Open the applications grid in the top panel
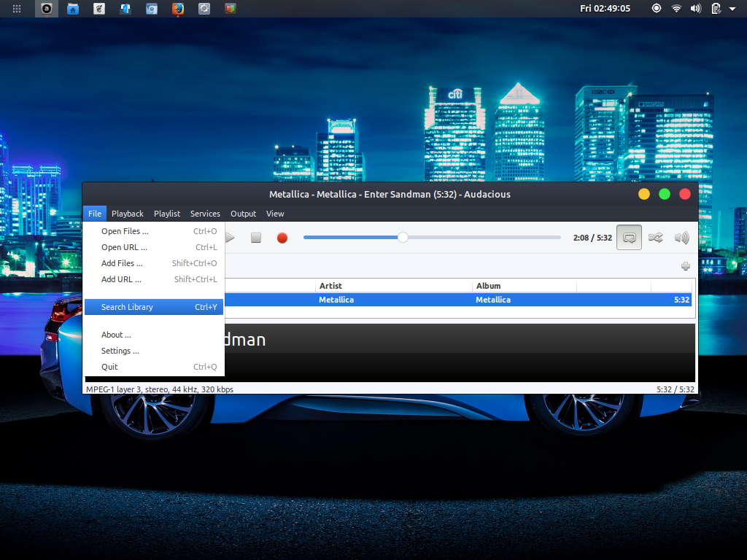The height and width of the screenshot is (560, 747). [x=17, y=9]
